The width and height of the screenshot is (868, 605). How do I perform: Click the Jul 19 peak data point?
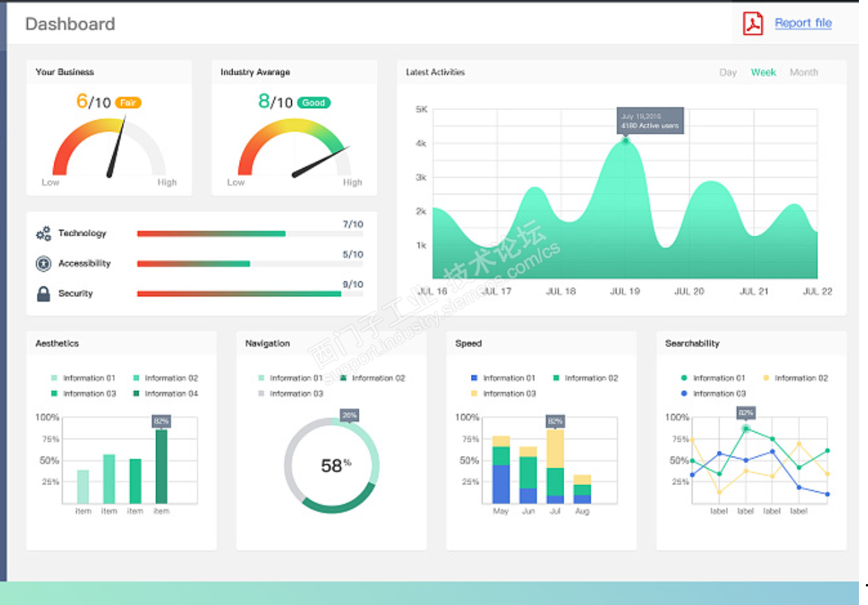[625, 141]
